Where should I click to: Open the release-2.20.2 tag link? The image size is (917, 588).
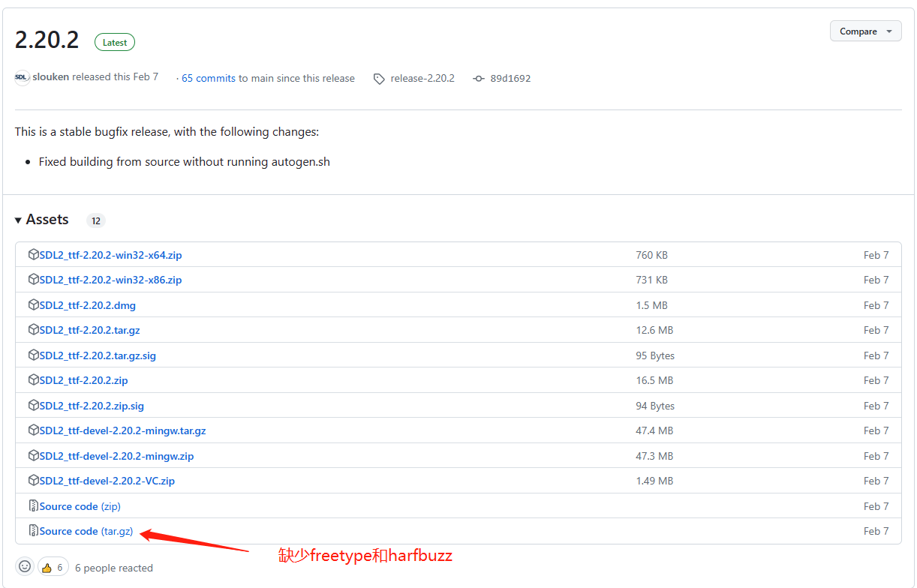(422, 78)
